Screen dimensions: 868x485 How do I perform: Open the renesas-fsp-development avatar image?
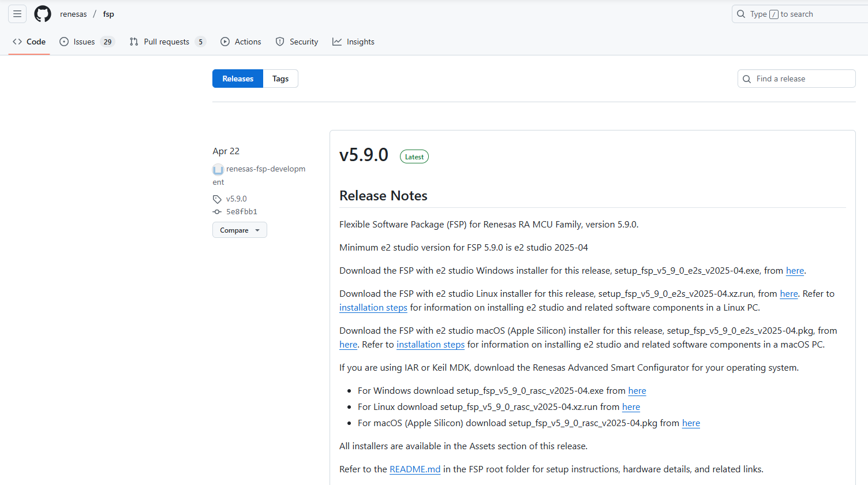(x=218, y=169)
